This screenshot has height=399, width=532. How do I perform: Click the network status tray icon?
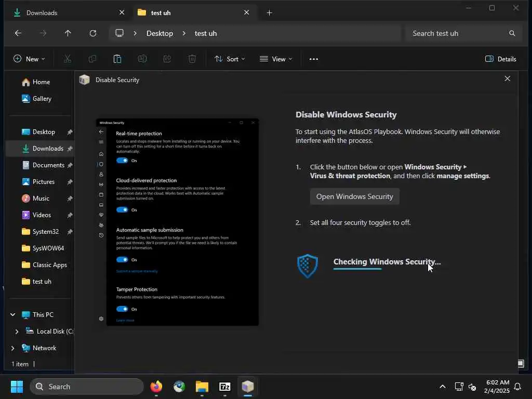tap(459, 387)
